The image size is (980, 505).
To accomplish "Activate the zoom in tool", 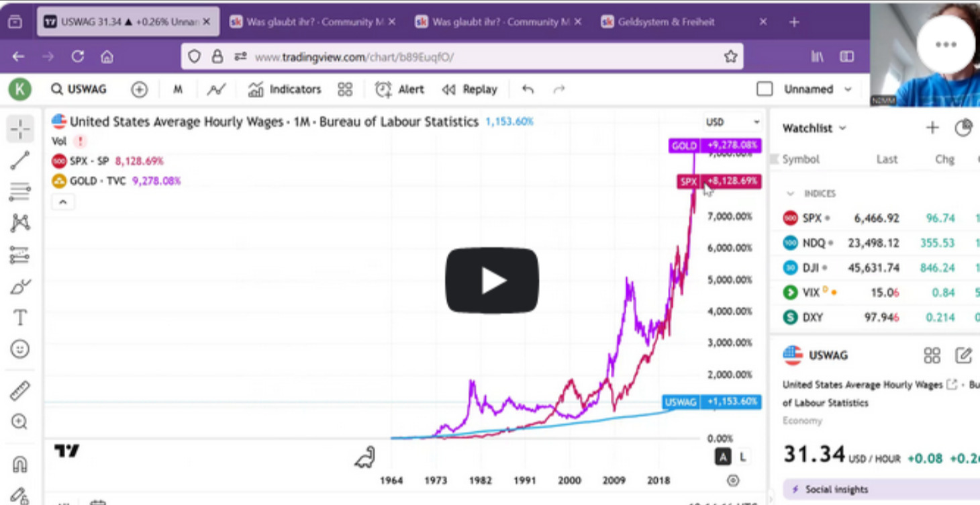I will [x=19, y=422].
